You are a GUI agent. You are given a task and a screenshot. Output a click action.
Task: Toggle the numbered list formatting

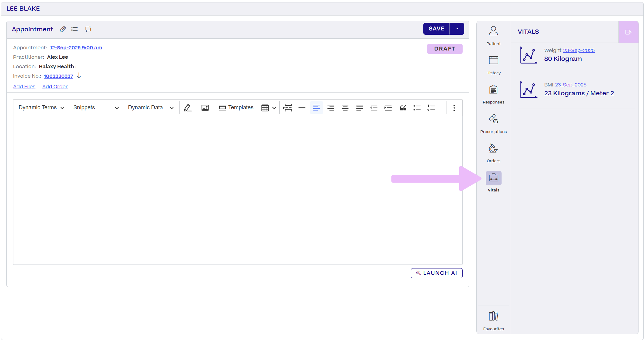(431, 107)
